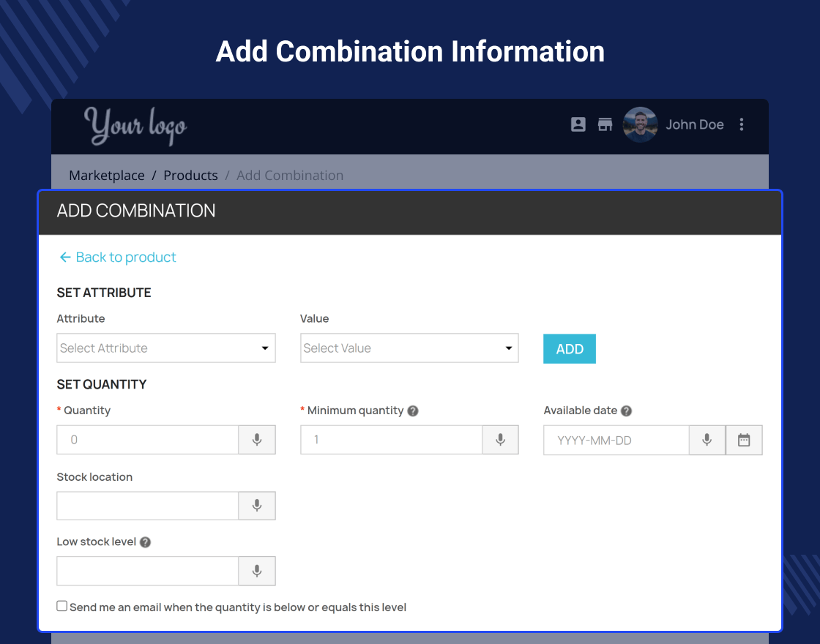
Task: Use the microphone for Minimum quantity field
Action: 501,440
